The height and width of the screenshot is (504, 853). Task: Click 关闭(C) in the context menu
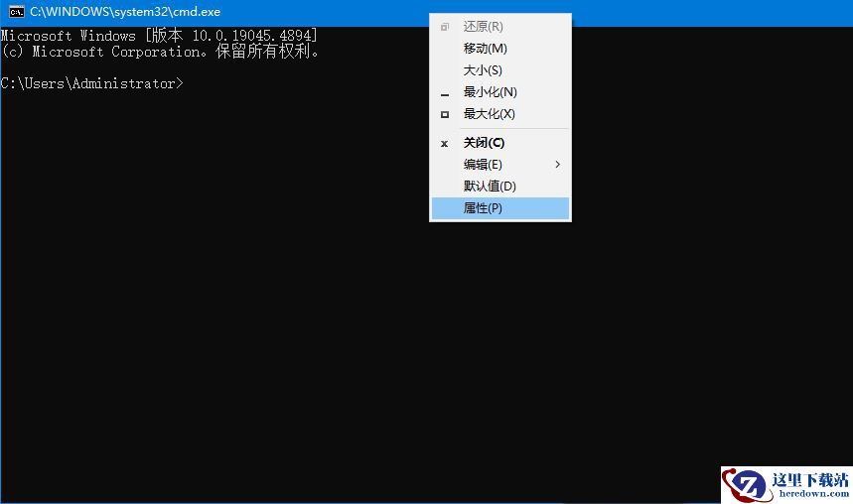499,143
